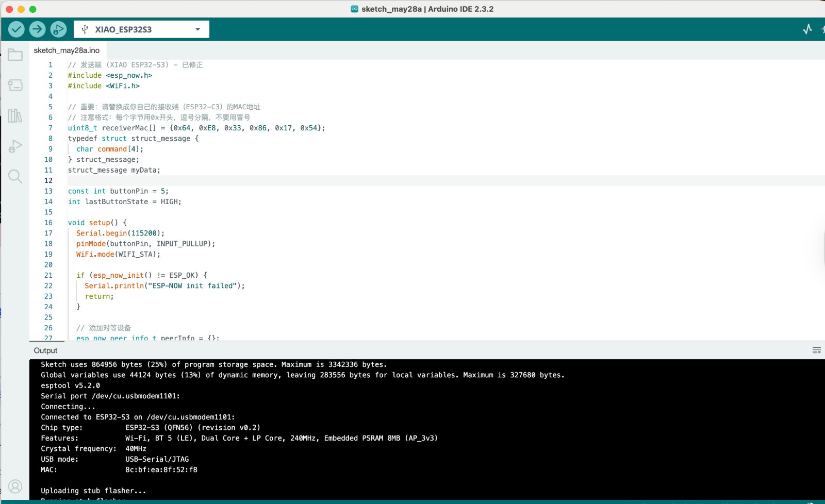The height and width of the screenshot is (504, 825).
Task: Click the 'Uploading stub flasher...' output line
Action: click(93, 491)
